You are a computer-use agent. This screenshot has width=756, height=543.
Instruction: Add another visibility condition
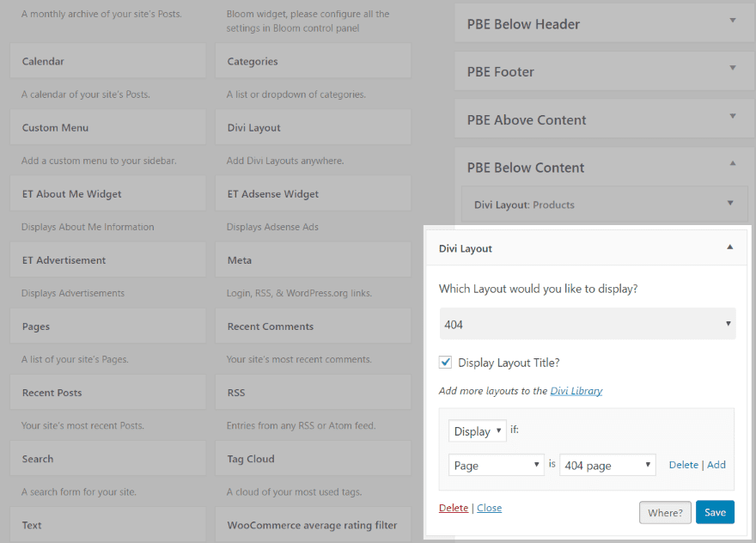pyautogui.click(x=716, y=465)
